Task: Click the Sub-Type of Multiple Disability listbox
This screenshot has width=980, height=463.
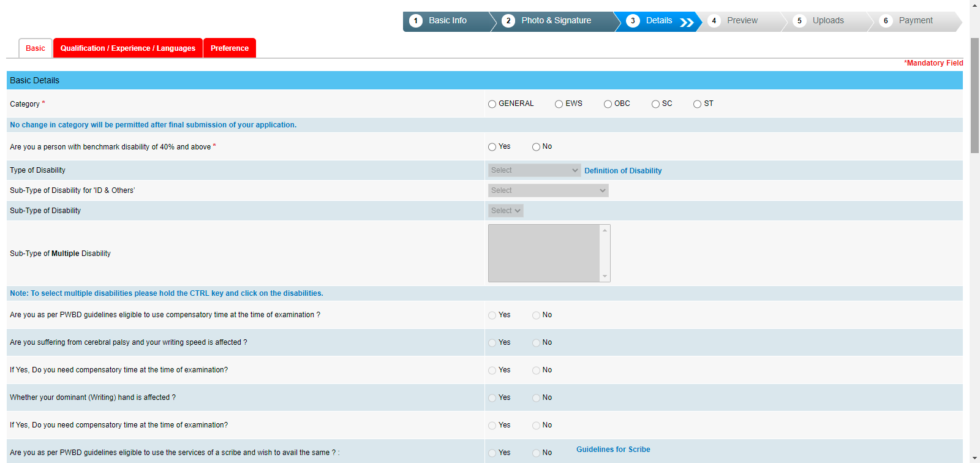Action: [544, 253]
